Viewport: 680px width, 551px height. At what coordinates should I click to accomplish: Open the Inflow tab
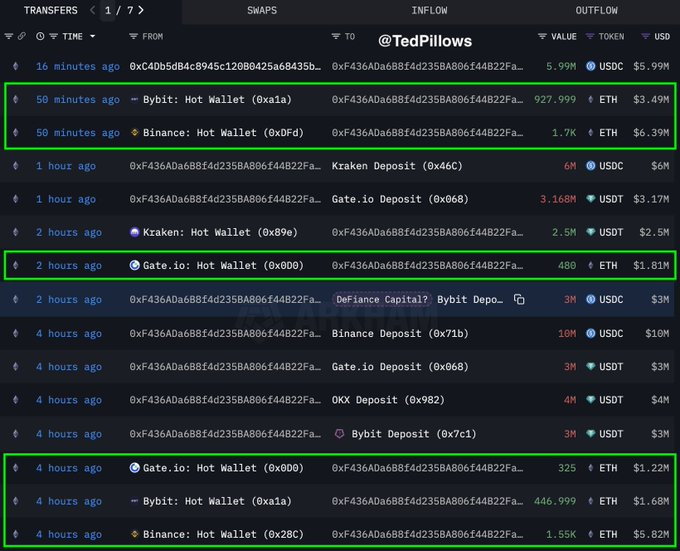pos(429,10)
